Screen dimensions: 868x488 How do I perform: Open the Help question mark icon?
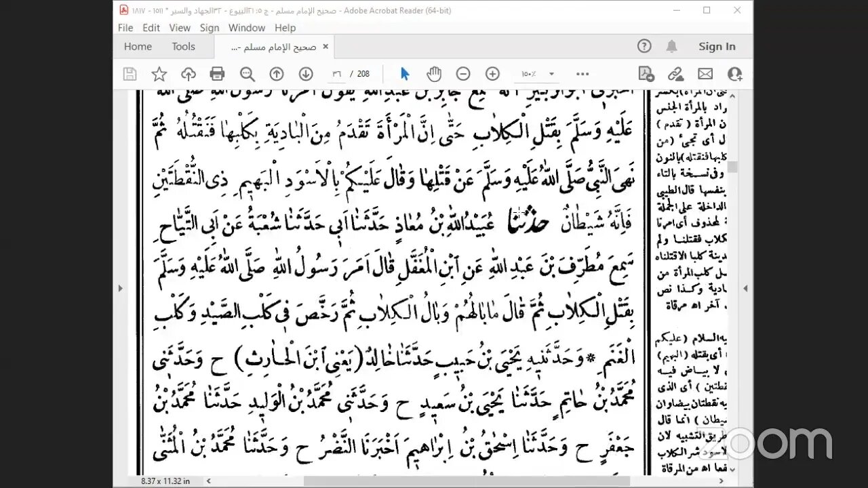click(644, 46)
